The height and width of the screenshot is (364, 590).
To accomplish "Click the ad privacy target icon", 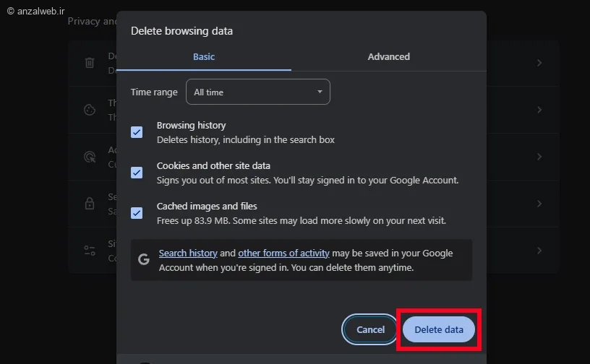I will pos(90,156).
